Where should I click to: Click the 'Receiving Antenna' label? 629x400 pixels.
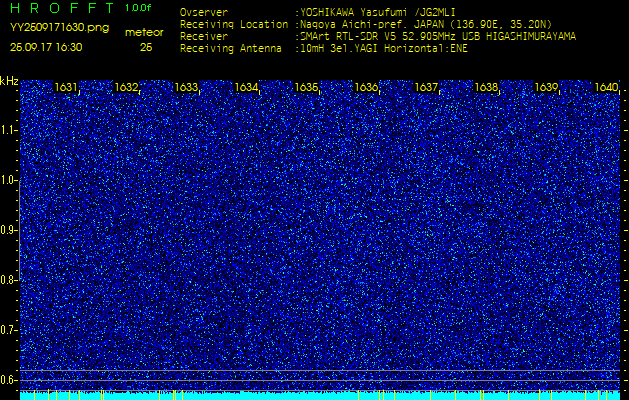[x=231, y=49]
